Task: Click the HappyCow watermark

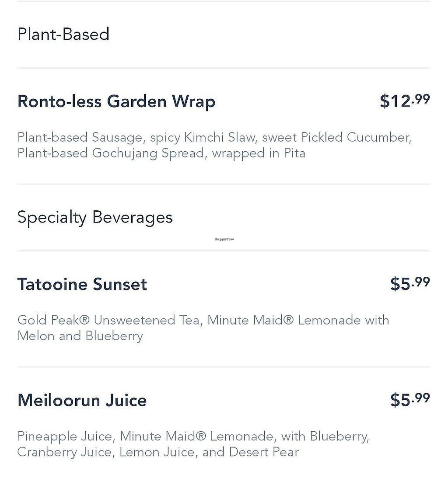Action: 224,239
